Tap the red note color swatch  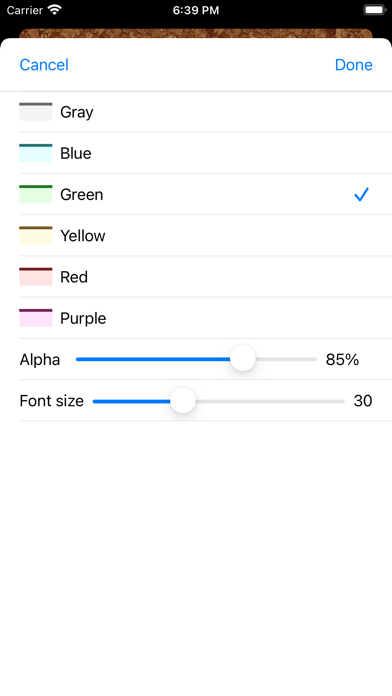[36, 277]
